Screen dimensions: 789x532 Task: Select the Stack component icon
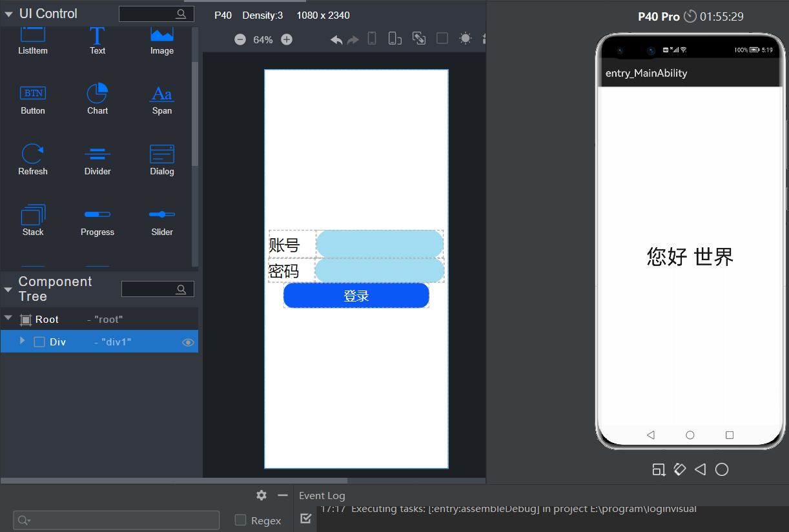(x=33, y=214)
